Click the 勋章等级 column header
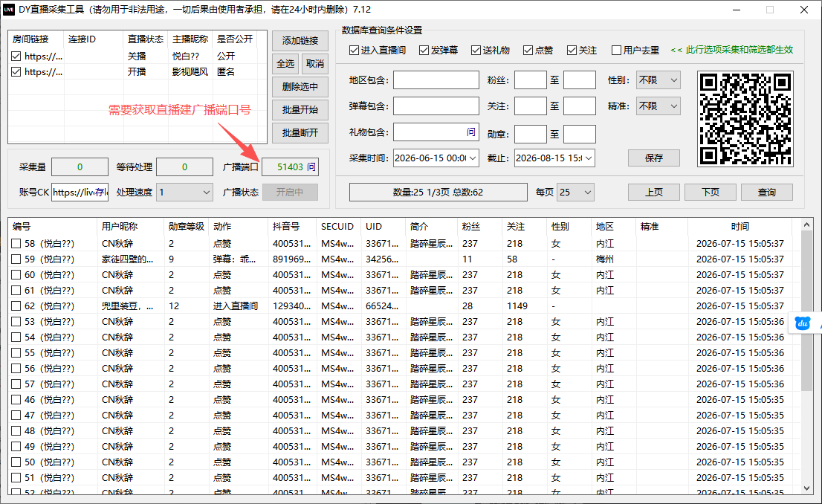Screen dimensions: 822x504 186,227
